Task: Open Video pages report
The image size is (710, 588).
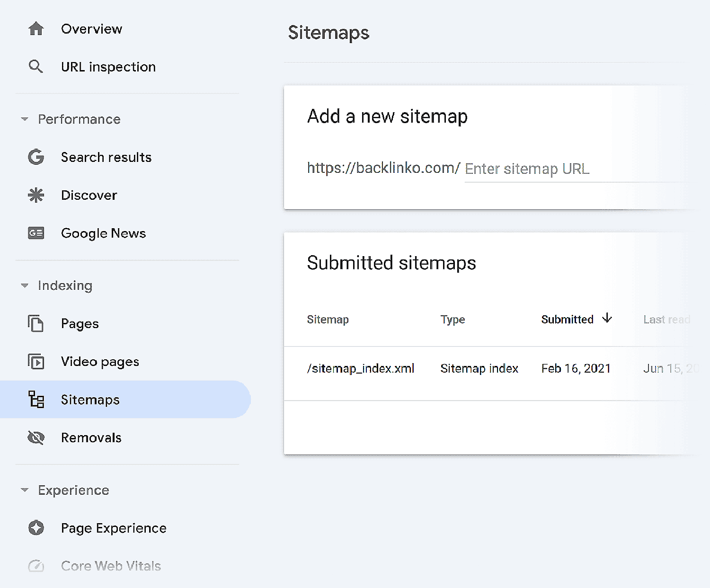Action: click(125, 362)
